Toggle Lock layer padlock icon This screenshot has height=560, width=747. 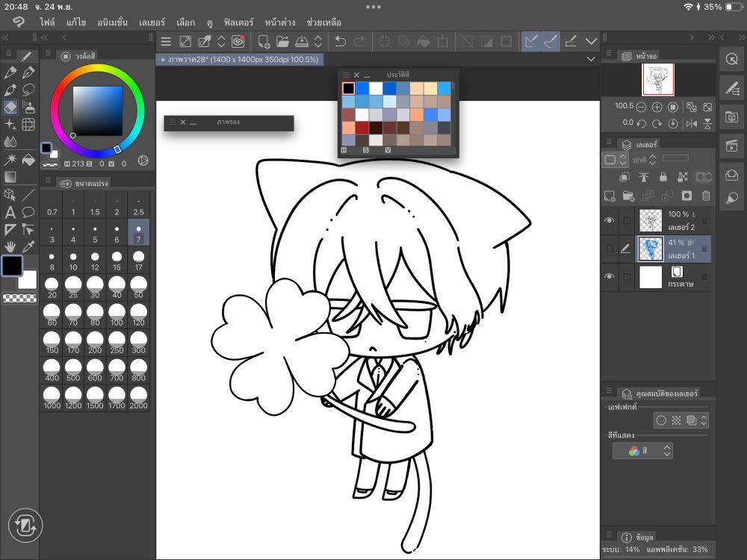[663, 177]
